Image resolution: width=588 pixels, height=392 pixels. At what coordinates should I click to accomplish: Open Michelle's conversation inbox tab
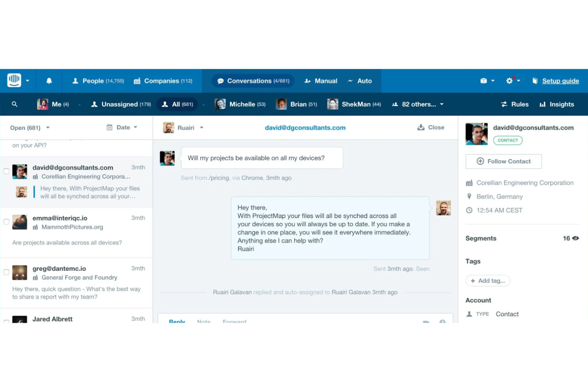(x=240, y=104)
